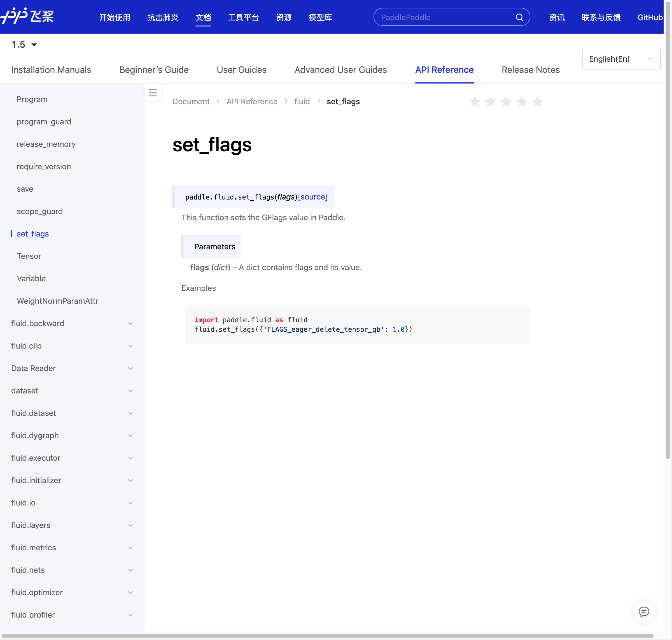Click the [source] link
This screenshot has height=640, width=672.
tap(313, 197)
